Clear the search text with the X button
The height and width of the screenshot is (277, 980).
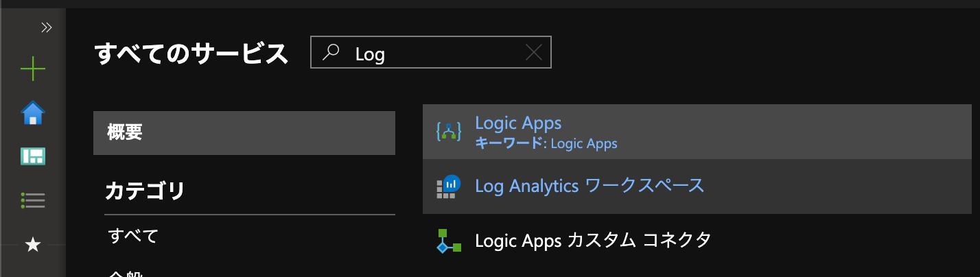pos(533,52)
